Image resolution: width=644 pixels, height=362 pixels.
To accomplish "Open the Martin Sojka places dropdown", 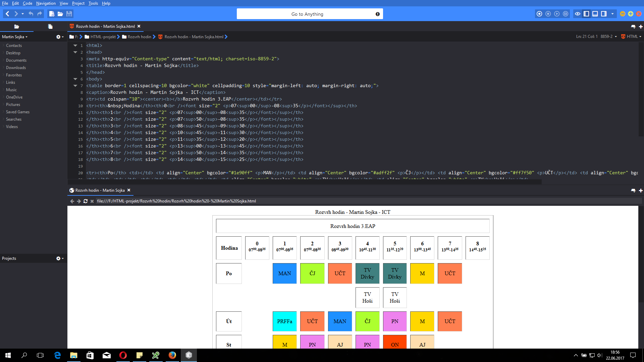I will click(x=15, y=37).
